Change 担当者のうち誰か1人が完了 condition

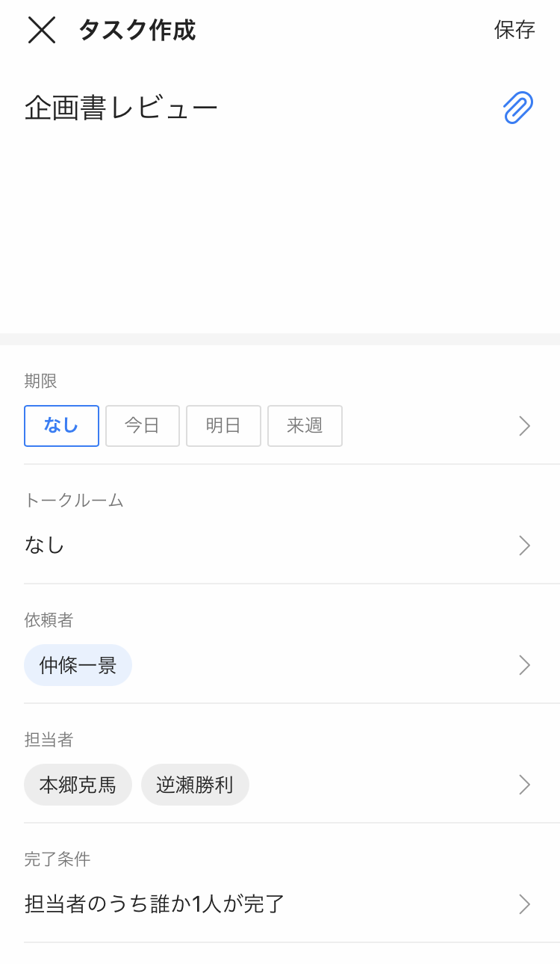coord(155,904)
